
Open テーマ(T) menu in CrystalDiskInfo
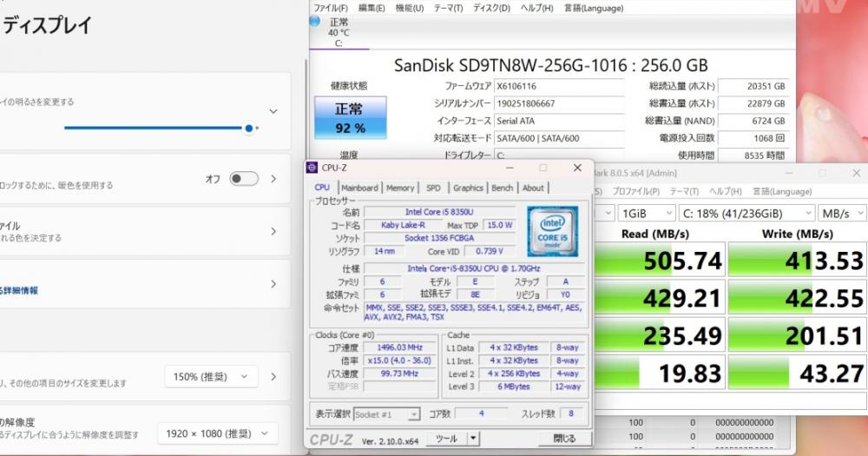click(x=449, y=8)
